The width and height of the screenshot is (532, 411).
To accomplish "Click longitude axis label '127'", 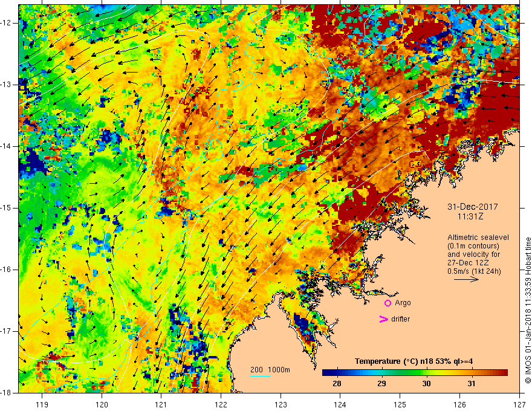I will tap(519, 404).
